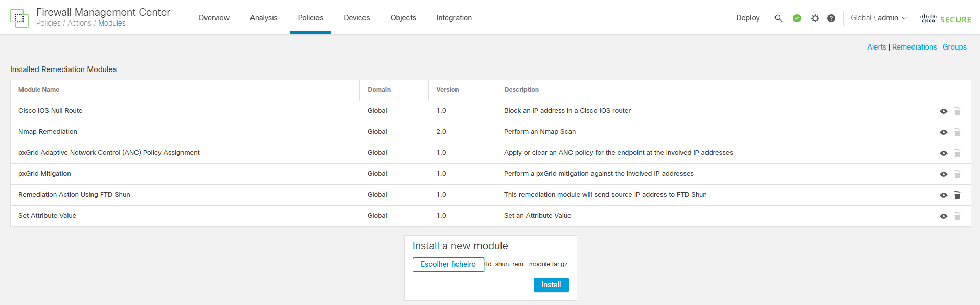Open the Analysis menu
Viewport: 980px width, 305px height.
click(263, 18)
